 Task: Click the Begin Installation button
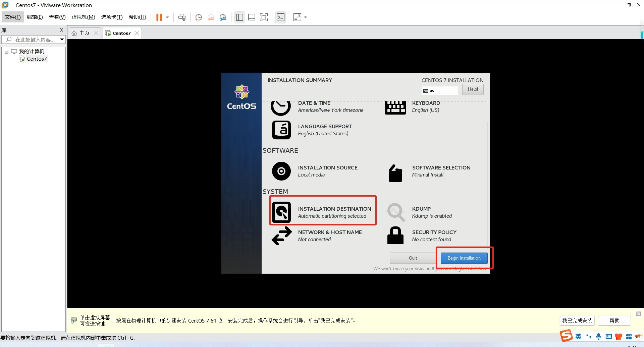(464, 258)
